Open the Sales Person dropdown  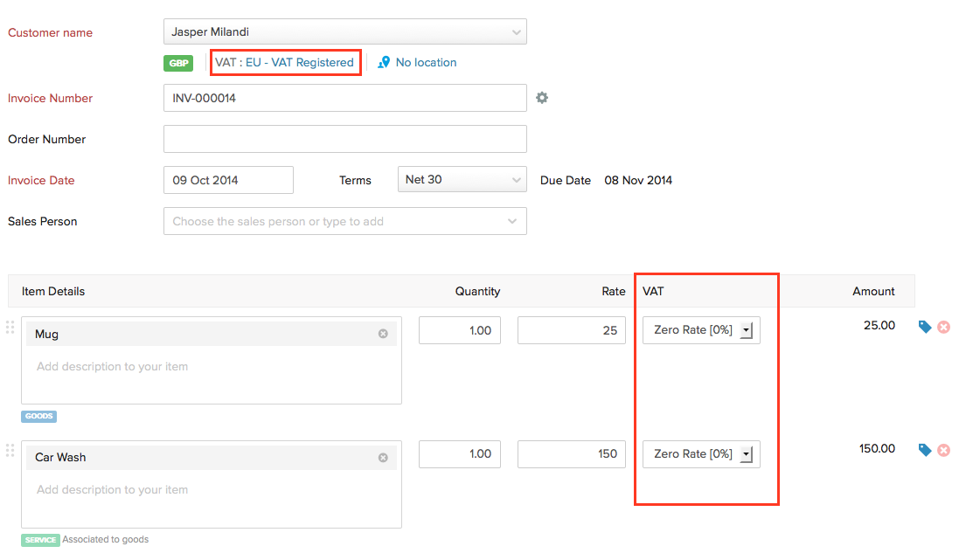344,221
